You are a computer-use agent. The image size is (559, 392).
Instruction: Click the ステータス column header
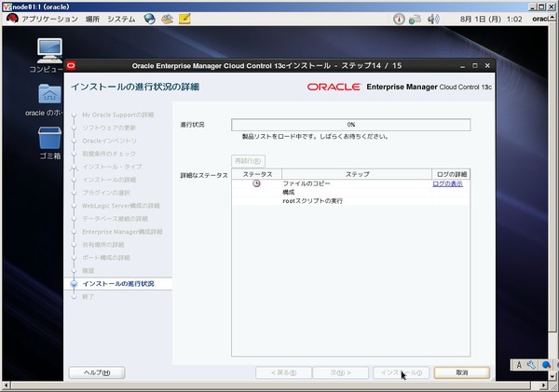pos(257,174)
